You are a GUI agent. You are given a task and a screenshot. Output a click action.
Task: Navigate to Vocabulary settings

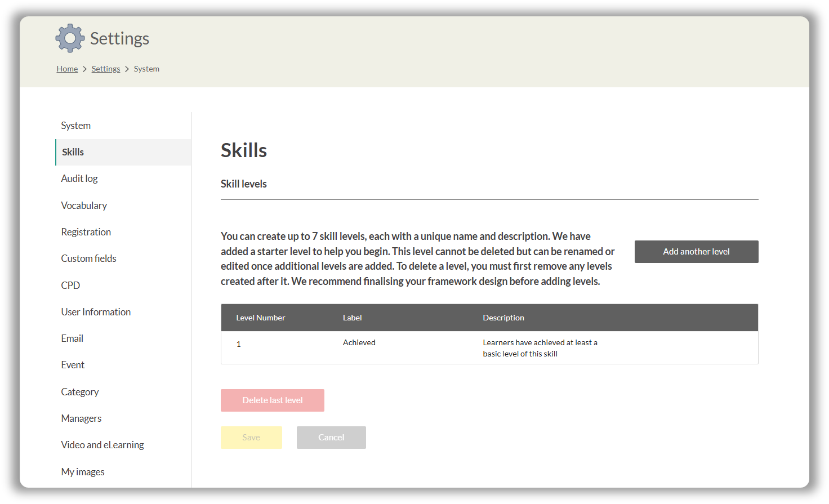[x=84, y=206]
